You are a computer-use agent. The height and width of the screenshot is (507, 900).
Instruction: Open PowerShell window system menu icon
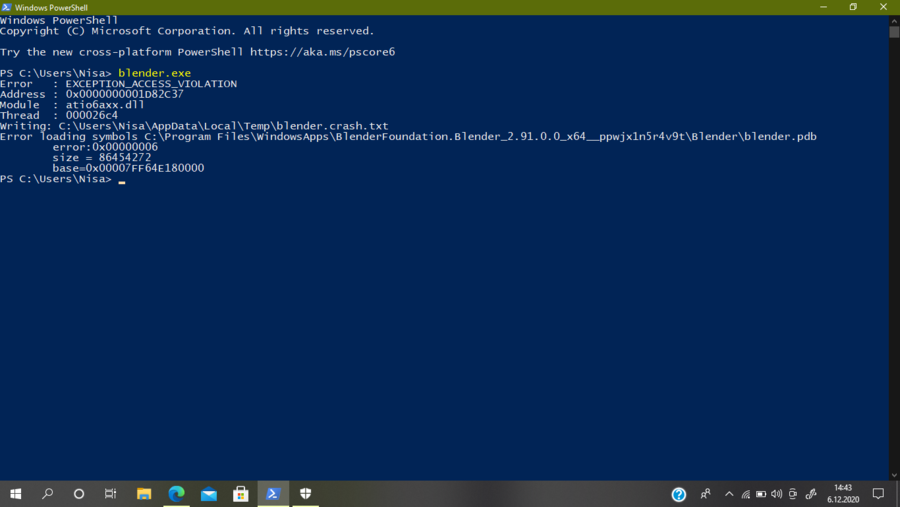pyautogui.click(x=6, y=7)
